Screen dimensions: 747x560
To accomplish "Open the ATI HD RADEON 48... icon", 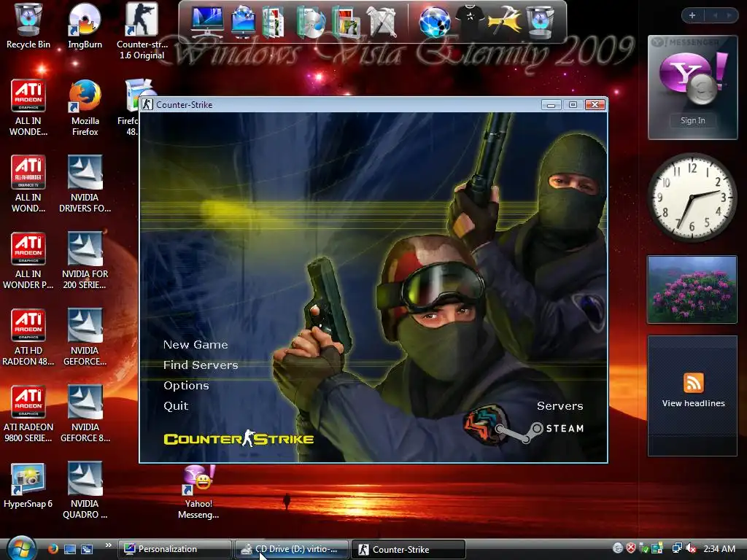I will click(x=28, y=338).
